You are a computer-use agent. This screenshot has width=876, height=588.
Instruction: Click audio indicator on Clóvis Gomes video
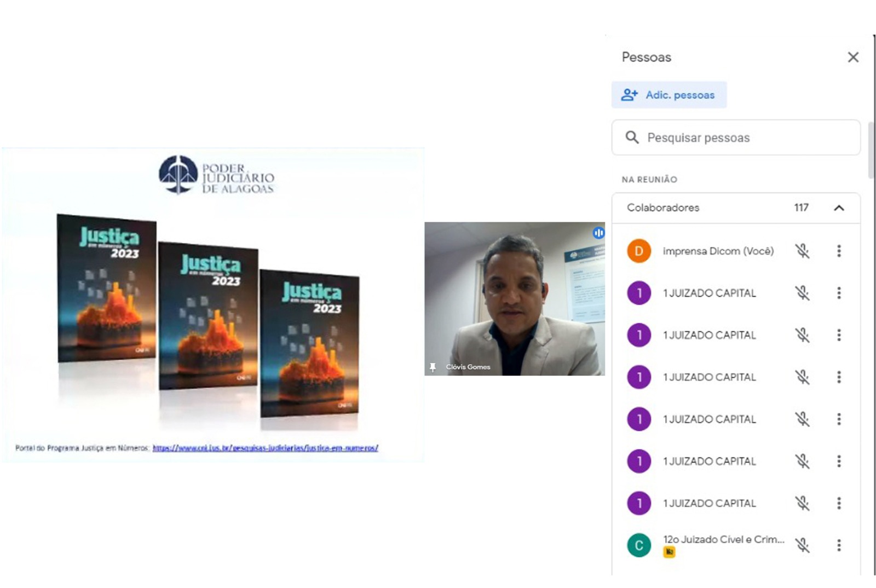pyautogui.click(x=598, y=233)
